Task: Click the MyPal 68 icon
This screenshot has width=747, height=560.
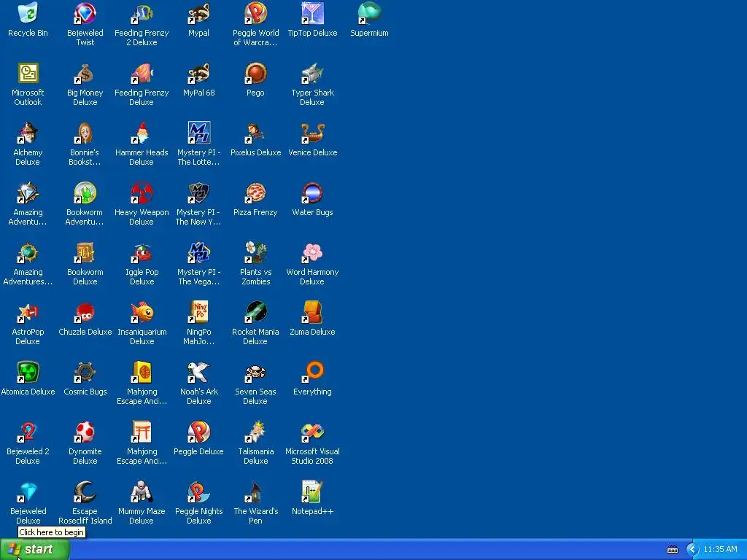Action: [198, 74]
